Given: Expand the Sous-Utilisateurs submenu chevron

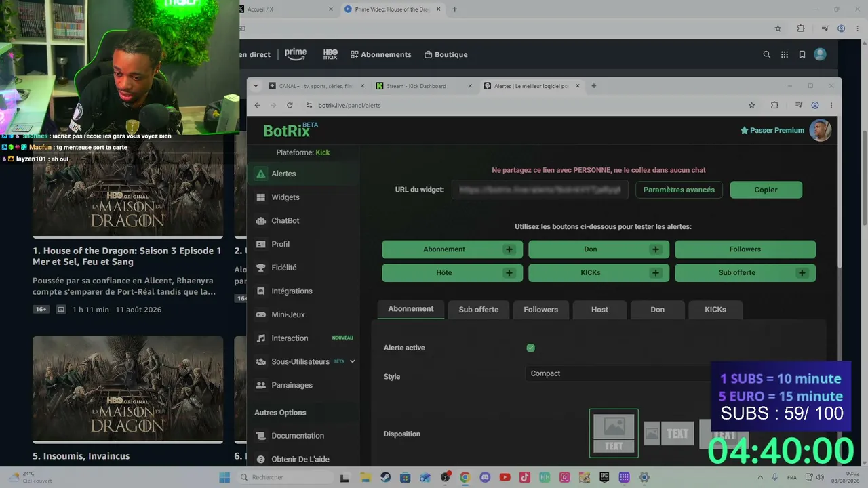Looking at the screenshot, I should tap(353, 361).
